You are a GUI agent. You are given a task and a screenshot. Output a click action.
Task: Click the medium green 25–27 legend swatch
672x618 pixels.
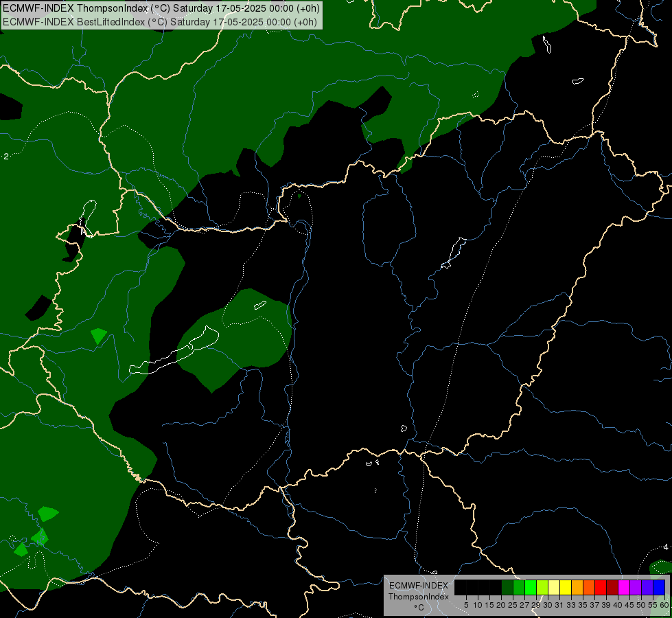pyautogui.click(x=518, y=587)
